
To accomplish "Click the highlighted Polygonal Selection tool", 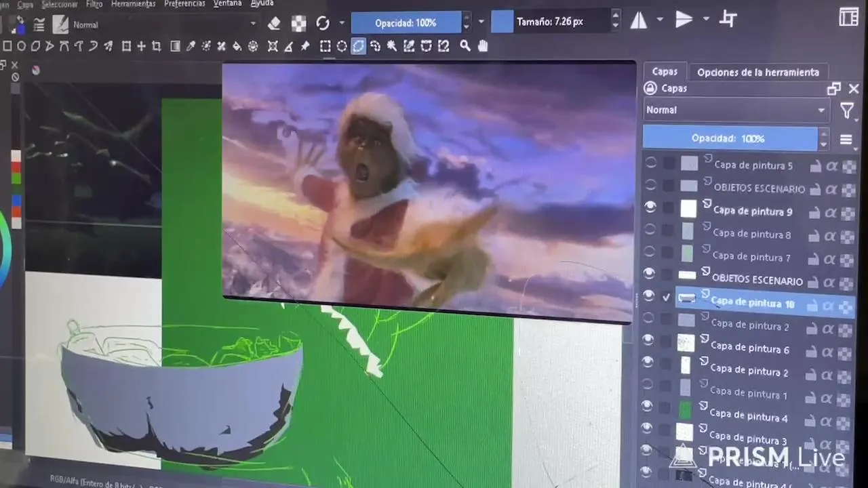I will click(358, 46).
